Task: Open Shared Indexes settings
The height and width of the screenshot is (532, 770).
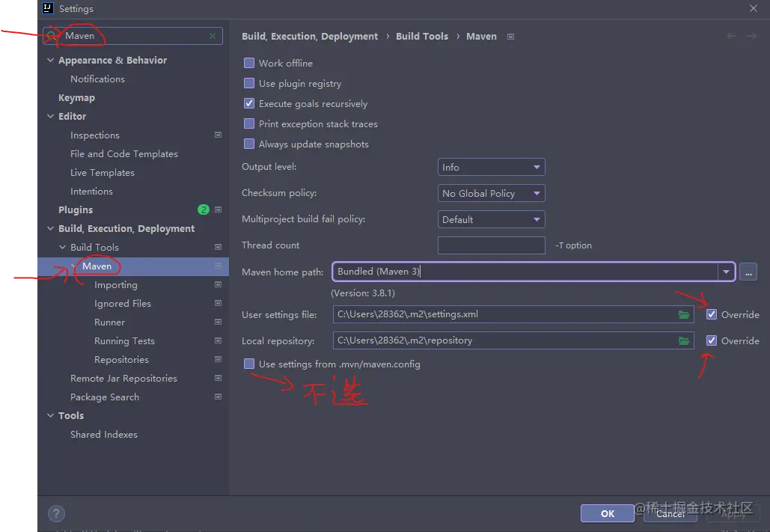Action: [x=103, y=434]
